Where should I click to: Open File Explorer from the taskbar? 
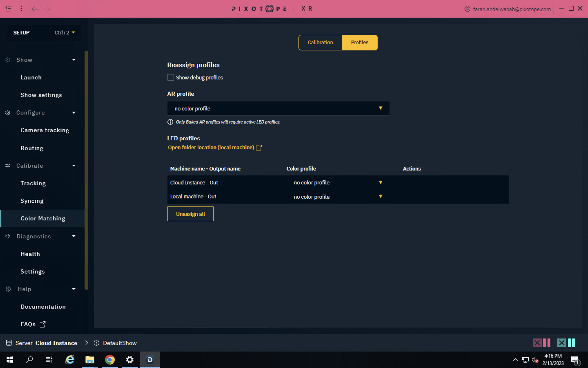[90, 359]
